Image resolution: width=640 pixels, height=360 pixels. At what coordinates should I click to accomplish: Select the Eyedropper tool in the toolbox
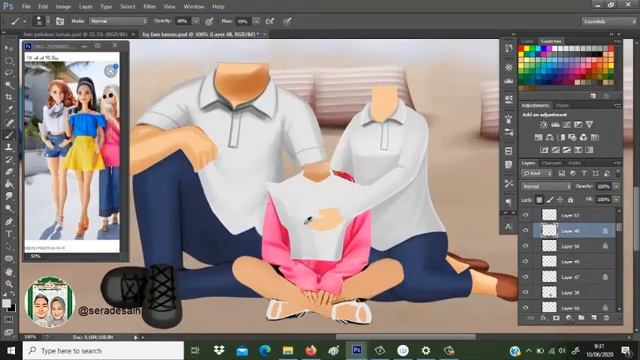point(9,109)
